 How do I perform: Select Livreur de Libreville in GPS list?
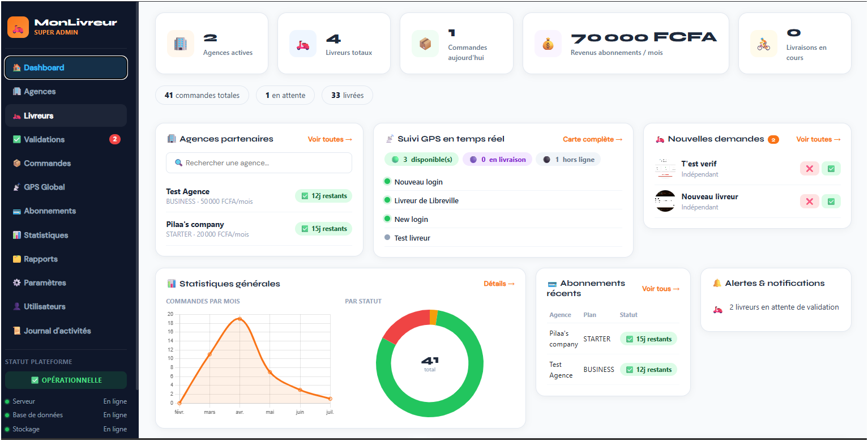[503, 200]
